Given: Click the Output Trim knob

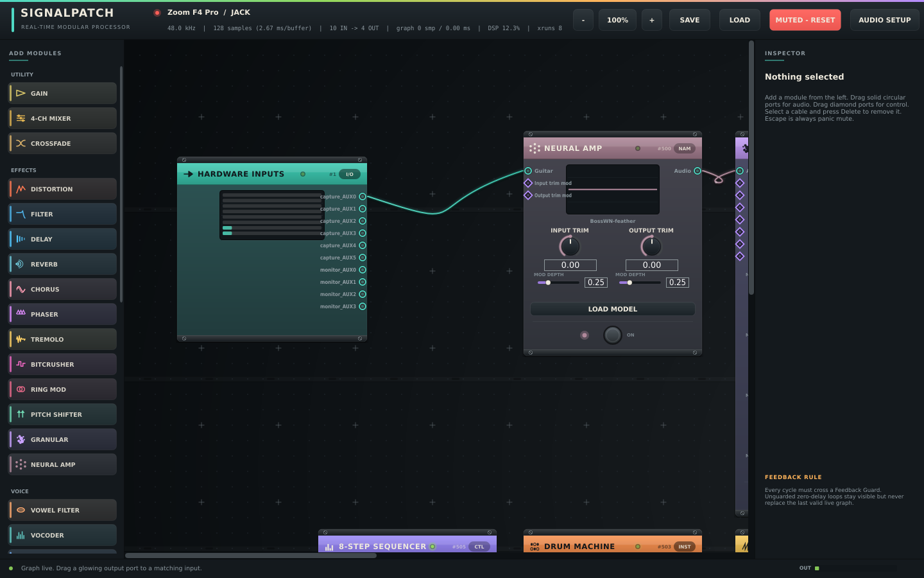Looking at the screenshot, I should coord(651,246).
